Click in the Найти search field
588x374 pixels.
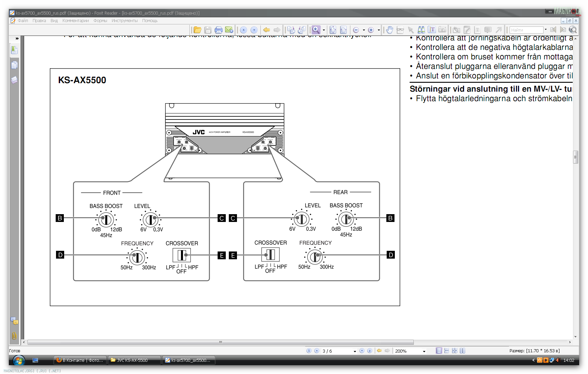[x=526, y=30]
